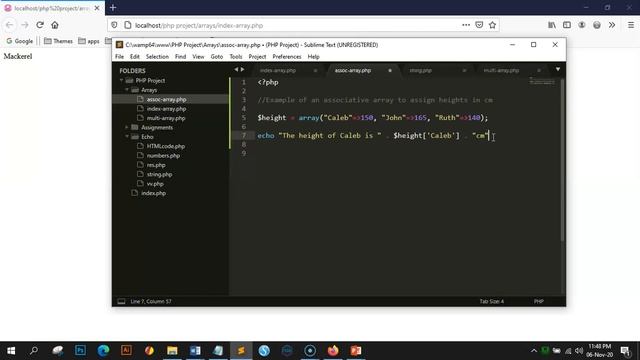Switch to multi-array.php tab

(501, 70)
